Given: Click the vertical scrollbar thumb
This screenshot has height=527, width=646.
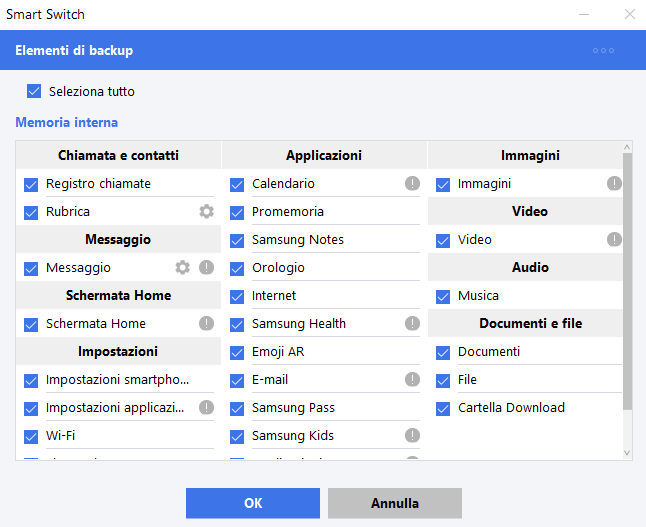Looking at the screenshot, I should 627,281.
